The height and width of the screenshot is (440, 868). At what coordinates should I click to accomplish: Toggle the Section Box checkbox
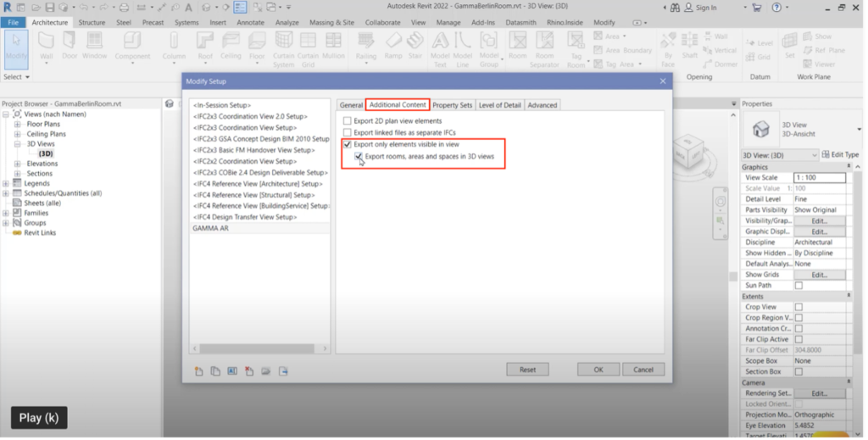click(x=798, y=372)
